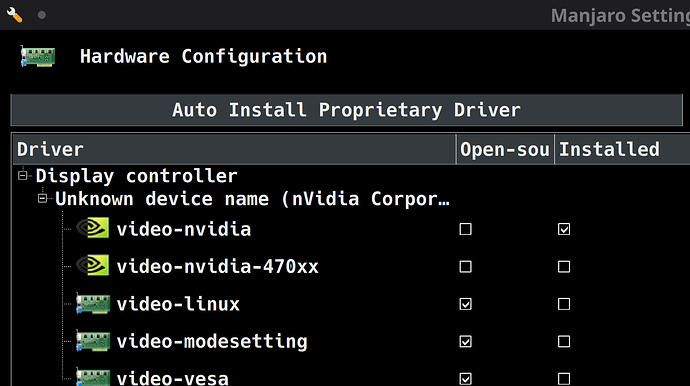The width and height of the screenshot is (690, 386).
Task: Sort by the Driver column header
Action: pos(235,149)
